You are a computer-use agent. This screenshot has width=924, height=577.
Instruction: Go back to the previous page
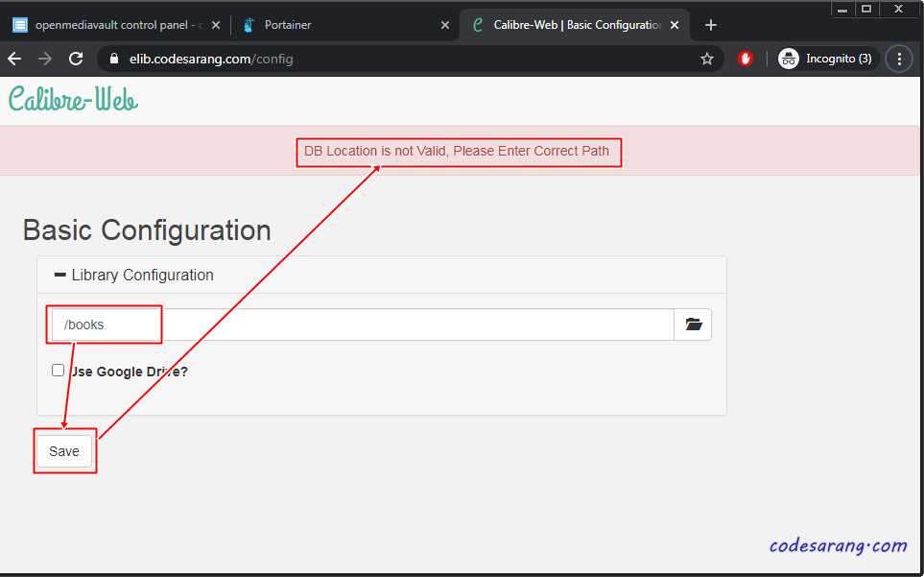click(x=14, y=59)
